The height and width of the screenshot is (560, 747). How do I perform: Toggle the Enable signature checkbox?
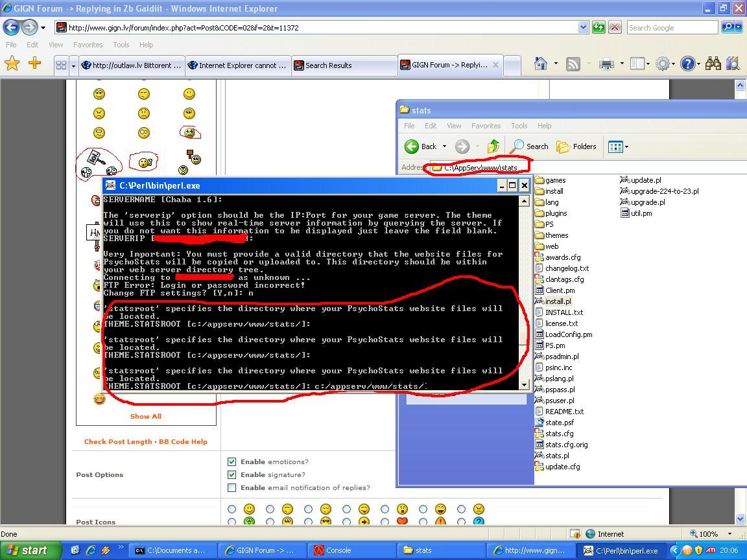pyautogui.click(x=232, y=474)
